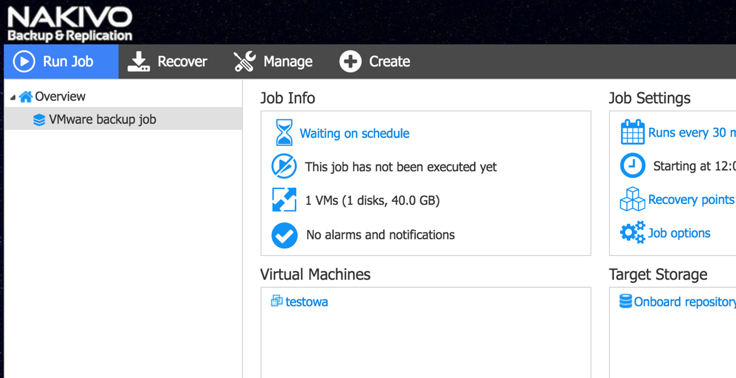The image size is (736, 378).
Task: Click the Manage wrench and screwdriver icon
Action: pyautogui.click(x=245, y=62)
